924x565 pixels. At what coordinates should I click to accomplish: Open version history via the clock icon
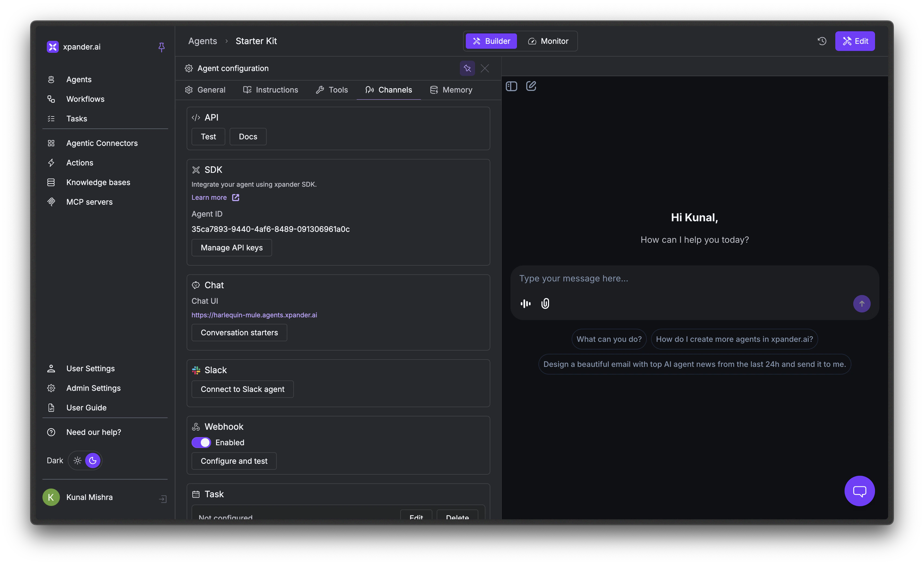[822, 41]
